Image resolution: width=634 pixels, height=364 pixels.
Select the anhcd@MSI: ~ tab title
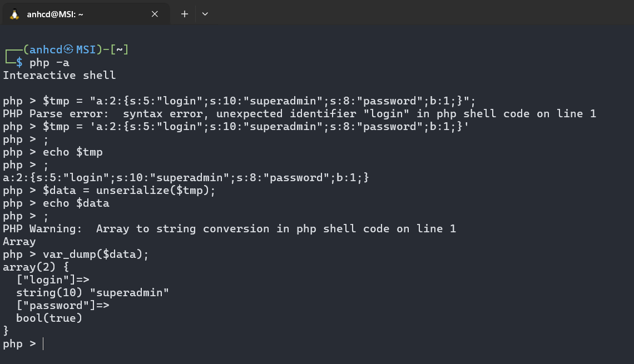pyautogui.click(x=55, y=14)
